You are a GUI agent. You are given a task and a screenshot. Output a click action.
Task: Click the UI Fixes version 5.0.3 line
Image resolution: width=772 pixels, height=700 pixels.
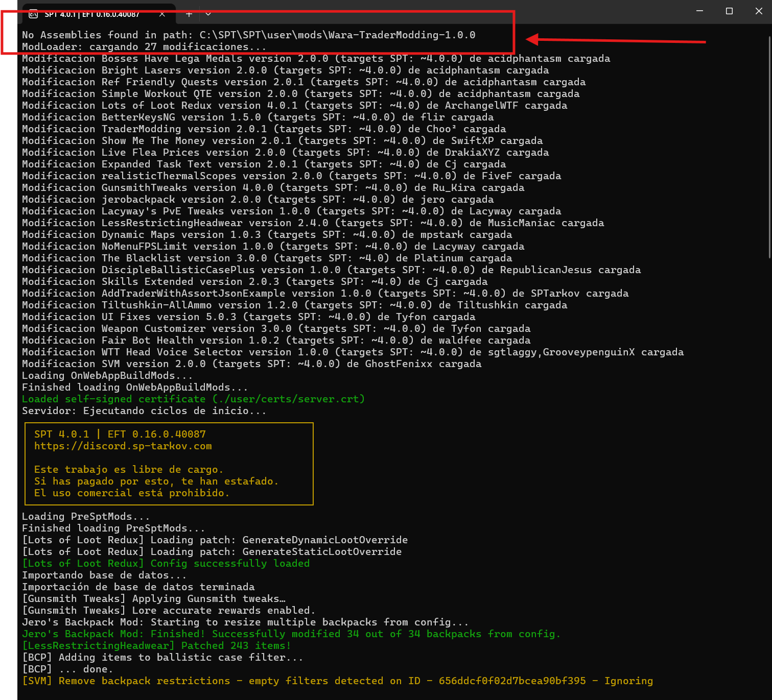248,317
